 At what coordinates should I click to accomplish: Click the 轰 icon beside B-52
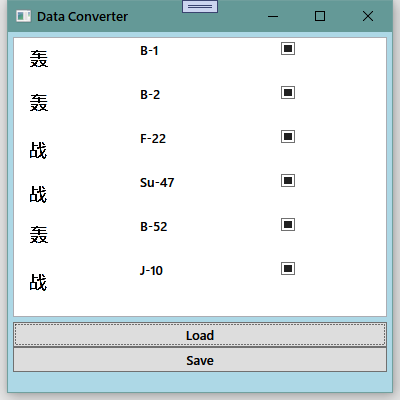(x=39, y=235)
